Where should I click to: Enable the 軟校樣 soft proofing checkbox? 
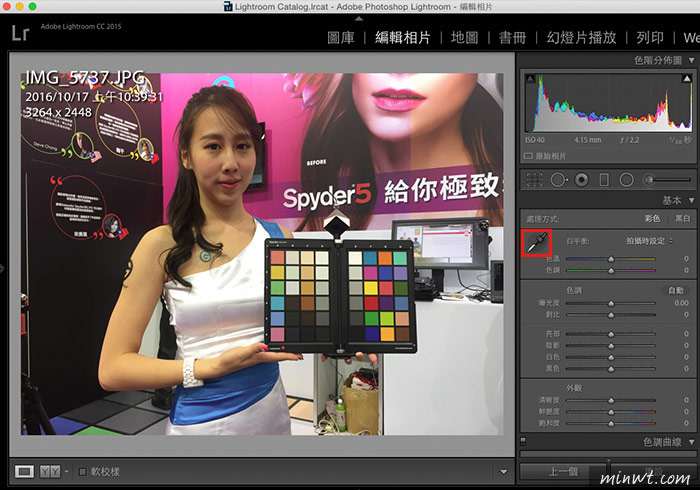tap(82, 472)
